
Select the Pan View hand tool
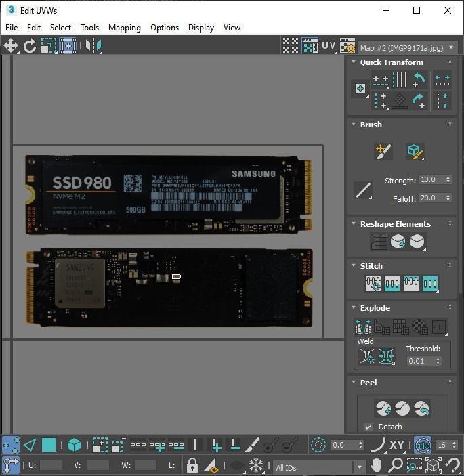(x=376, y=465)
